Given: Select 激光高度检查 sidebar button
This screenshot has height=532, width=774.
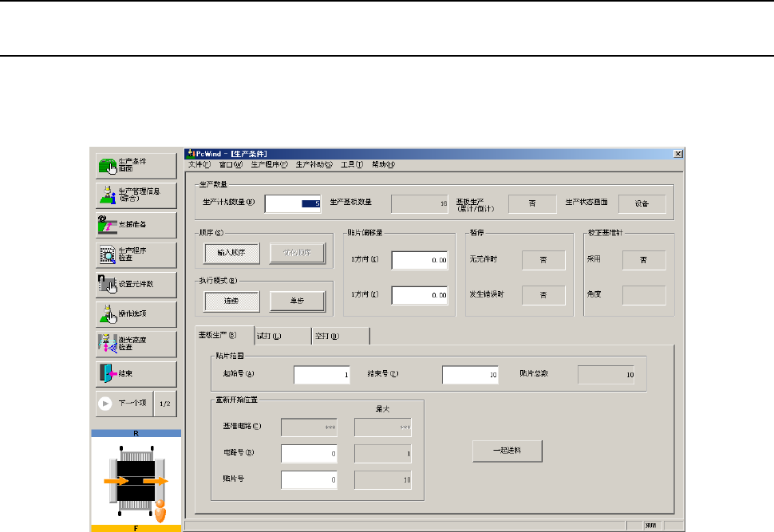Looking at the screenshot, I should (136, 344).
